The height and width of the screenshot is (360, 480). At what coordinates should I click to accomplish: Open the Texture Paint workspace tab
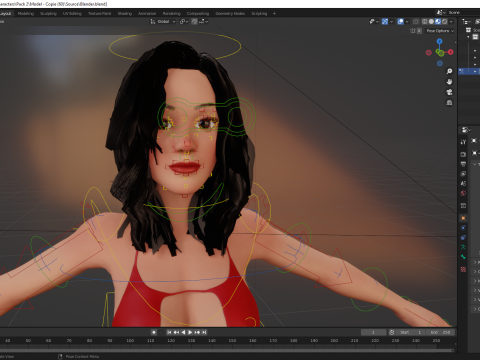coord(99,13)
